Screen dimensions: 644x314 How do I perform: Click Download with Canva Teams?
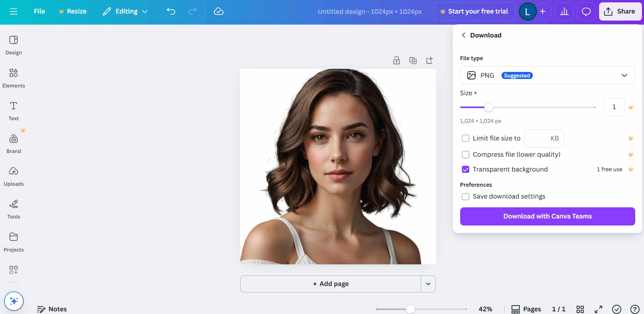pos(547,216)
